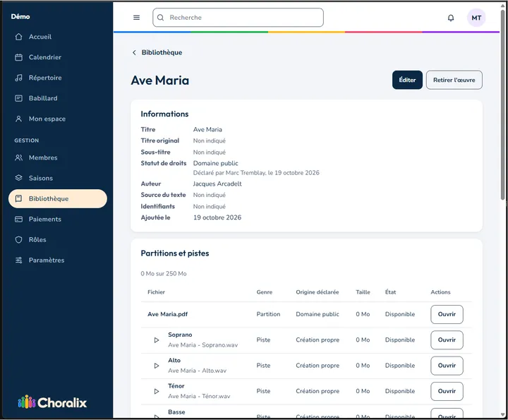This screenshot has height=420, width=508.
Task: Click the Ajoutée le date 19 octobre 2026
Action: tap(217, 217)
